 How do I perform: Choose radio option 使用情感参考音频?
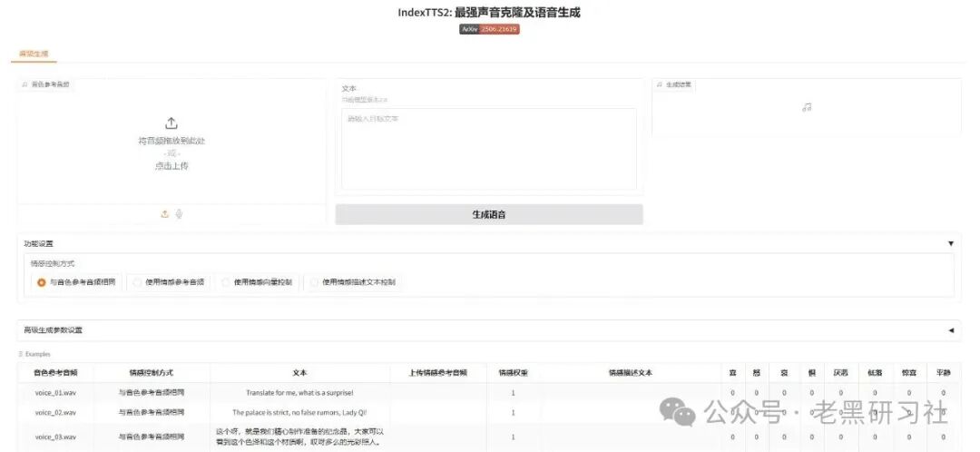170,282
